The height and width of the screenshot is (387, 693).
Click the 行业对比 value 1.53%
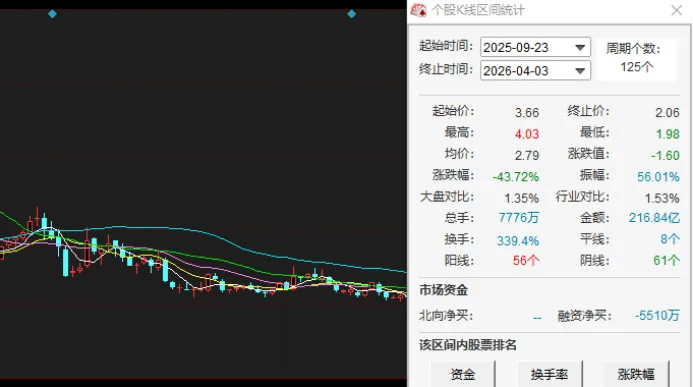[x=662, y=198]
